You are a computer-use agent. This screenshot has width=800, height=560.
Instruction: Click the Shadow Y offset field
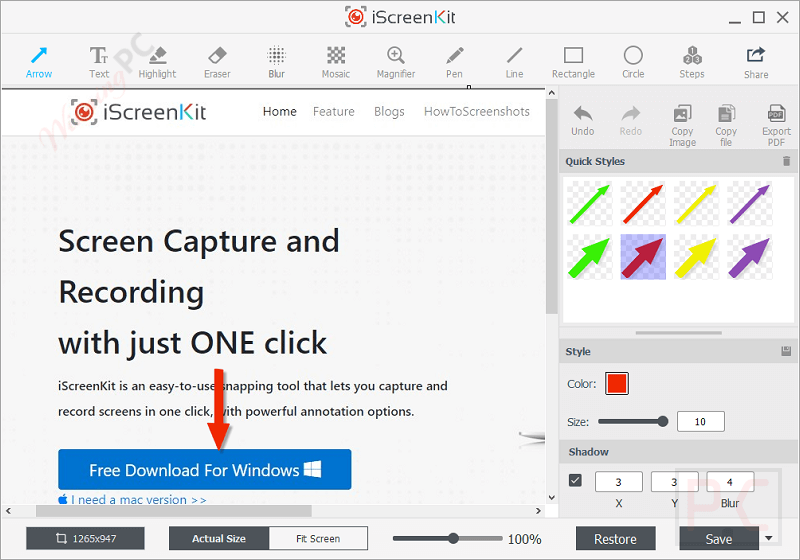(x=674, y=482)
